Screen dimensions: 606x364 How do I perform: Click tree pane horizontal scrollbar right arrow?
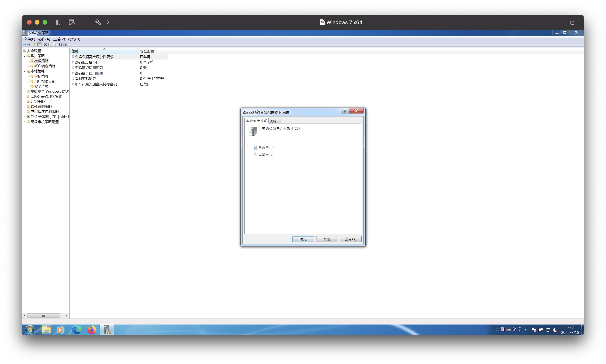pos(66,316)
